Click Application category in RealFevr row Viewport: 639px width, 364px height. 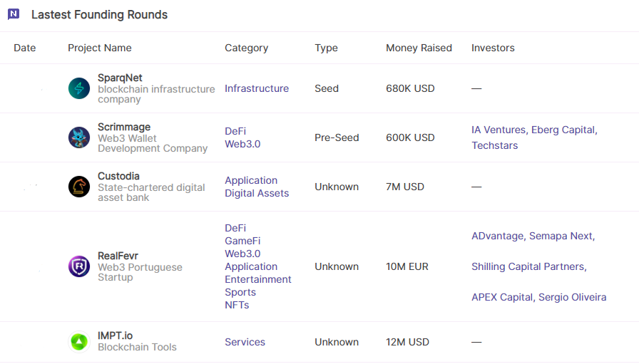[251, 266]
